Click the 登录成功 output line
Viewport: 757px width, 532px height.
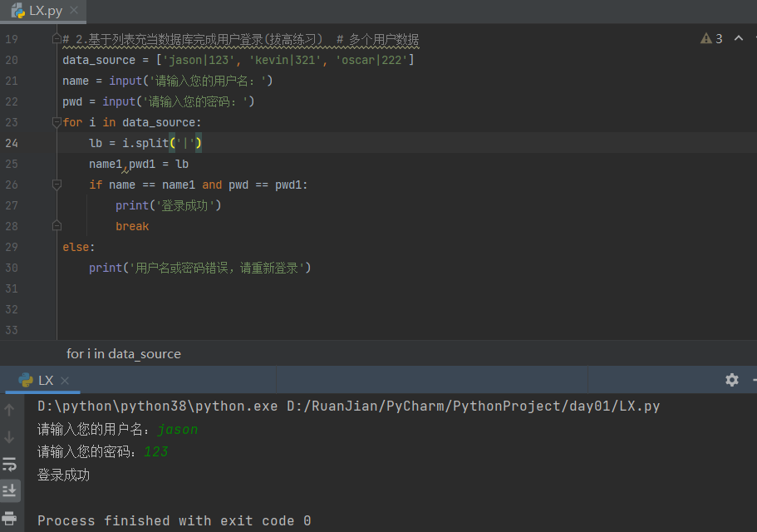[63, 475]
